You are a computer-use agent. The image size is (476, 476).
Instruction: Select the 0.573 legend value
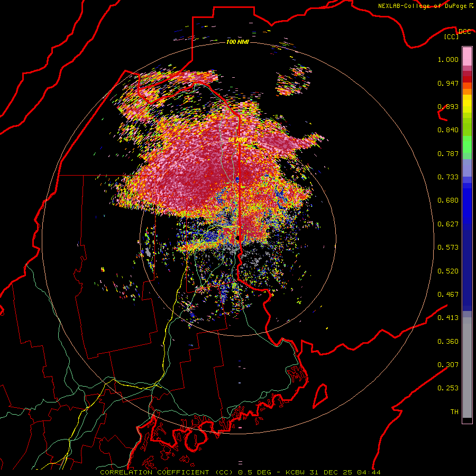(448, 248)
